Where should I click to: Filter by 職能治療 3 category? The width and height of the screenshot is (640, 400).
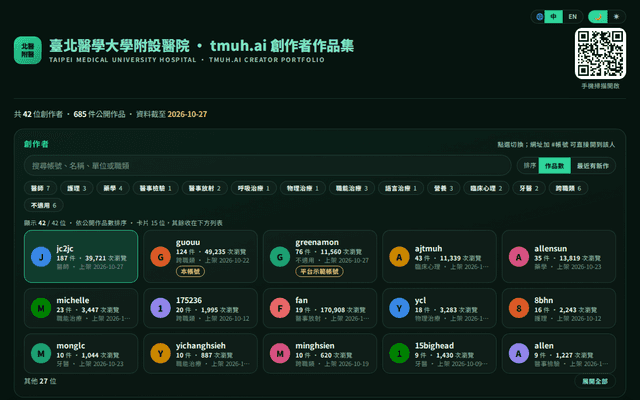[352, 188]
